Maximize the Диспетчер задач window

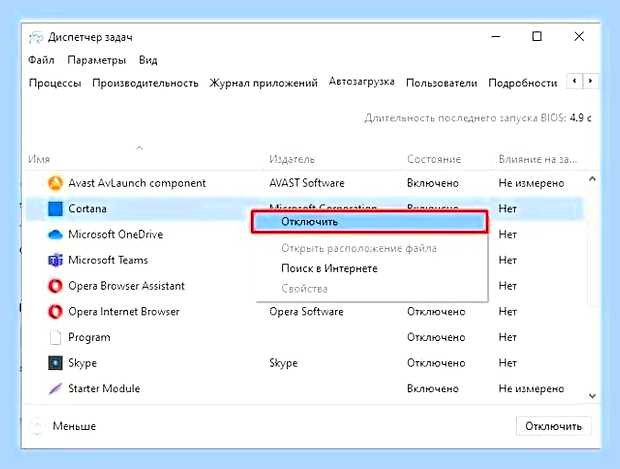point(537,36)
